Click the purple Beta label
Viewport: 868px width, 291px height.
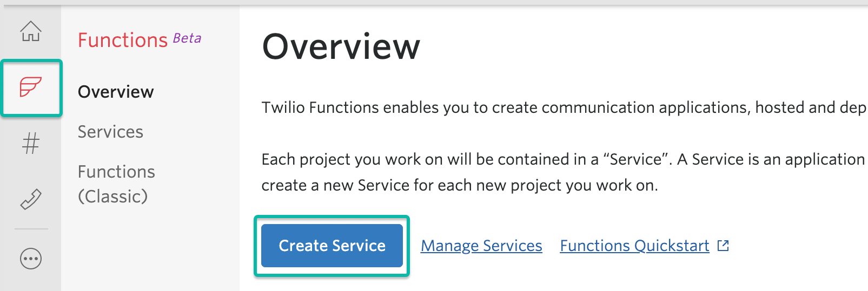click(187, 38)
